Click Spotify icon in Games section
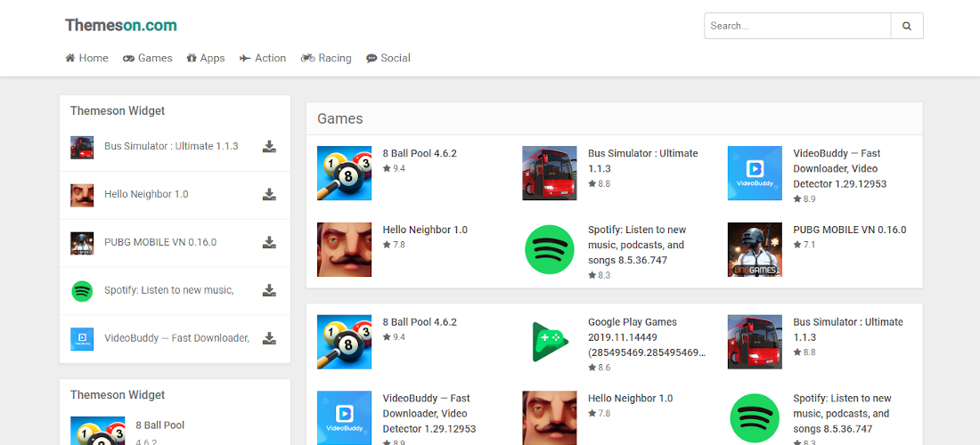This screenshot has width=980, height=445. pos(550,250)
